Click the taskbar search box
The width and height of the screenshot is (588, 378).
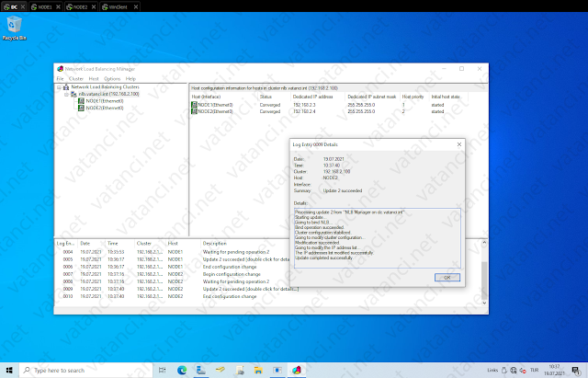click(85, 370)
